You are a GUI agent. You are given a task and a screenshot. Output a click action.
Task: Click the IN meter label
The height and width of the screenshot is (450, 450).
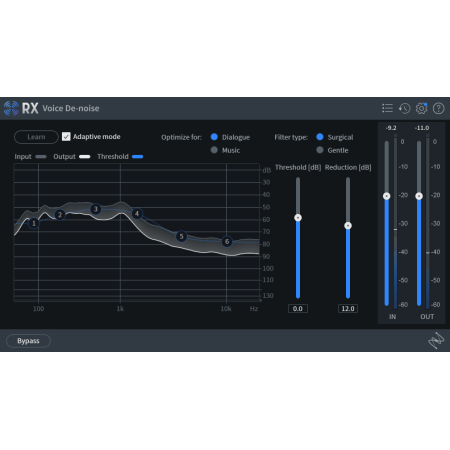[392, 317]
